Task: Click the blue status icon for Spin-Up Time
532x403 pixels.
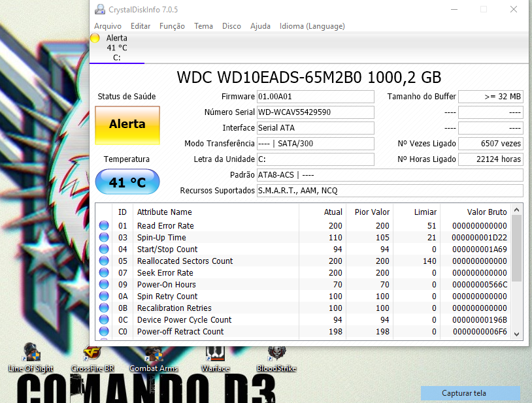Action: click(104, 237)
